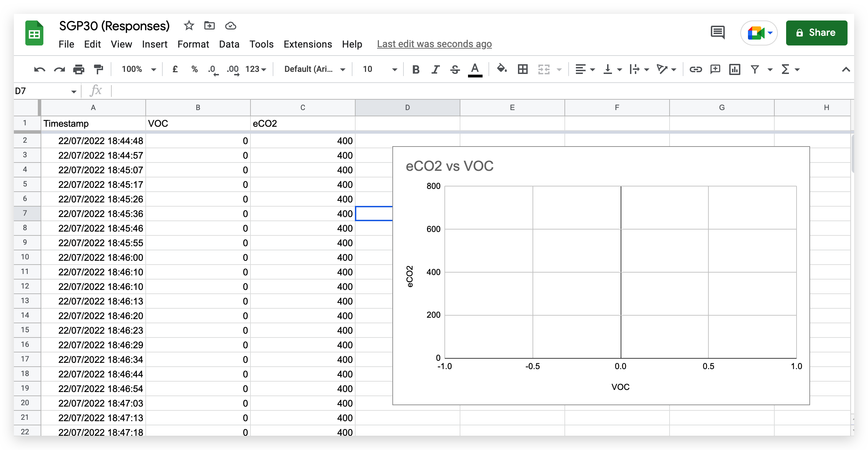Open the View menu
The width and height of the screenshot is (868, 450).
(121, 44)
